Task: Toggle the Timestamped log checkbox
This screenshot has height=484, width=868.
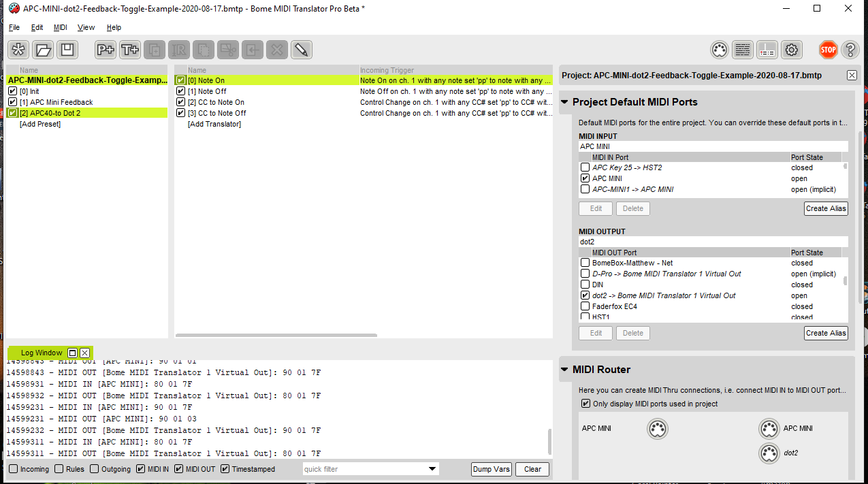Action: (x=225, y=469)
